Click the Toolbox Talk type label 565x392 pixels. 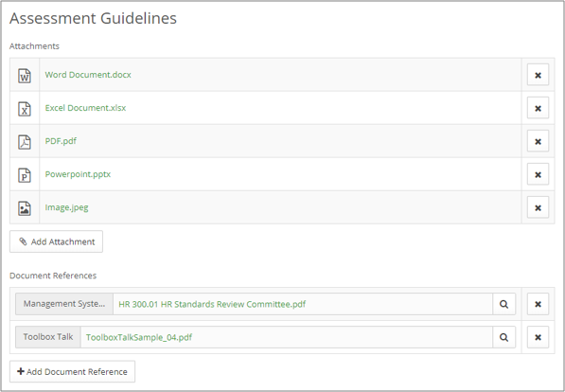(48, 337)
